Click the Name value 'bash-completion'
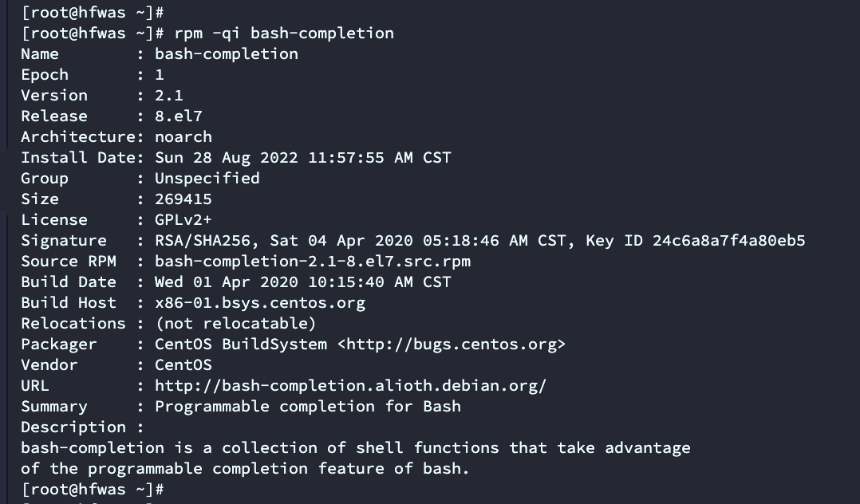The width and height of the screenshot is (860, 504). 226,54
